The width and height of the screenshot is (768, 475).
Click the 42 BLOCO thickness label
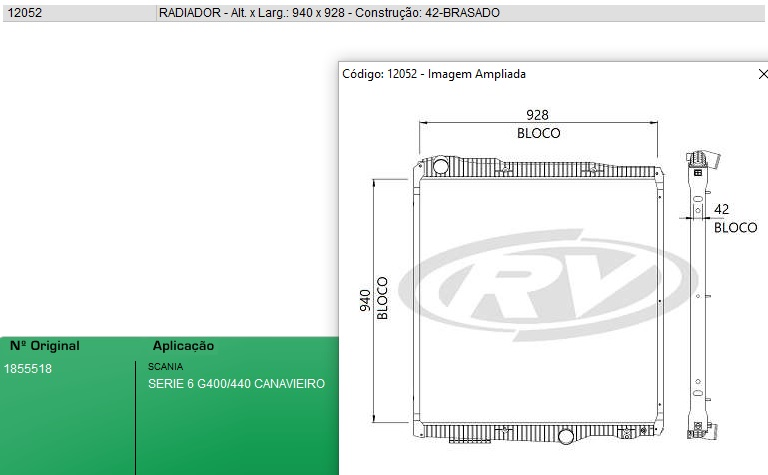tap(733, 218)
